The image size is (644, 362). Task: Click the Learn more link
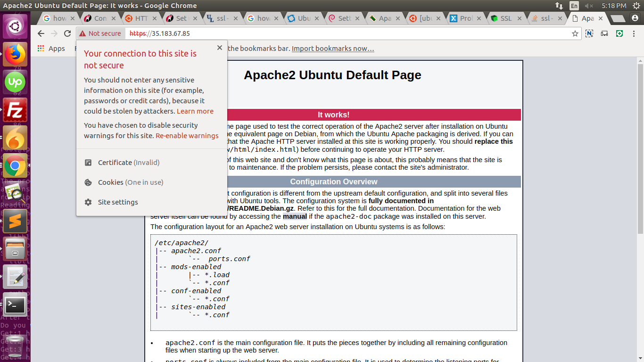click(x=195, y=111)
